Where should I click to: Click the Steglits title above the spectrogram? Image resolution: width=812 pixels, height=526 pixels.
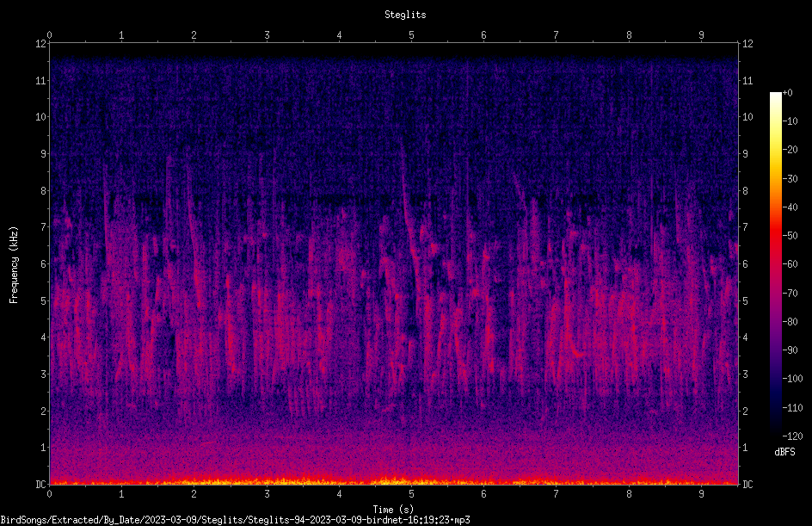(405, 15)
